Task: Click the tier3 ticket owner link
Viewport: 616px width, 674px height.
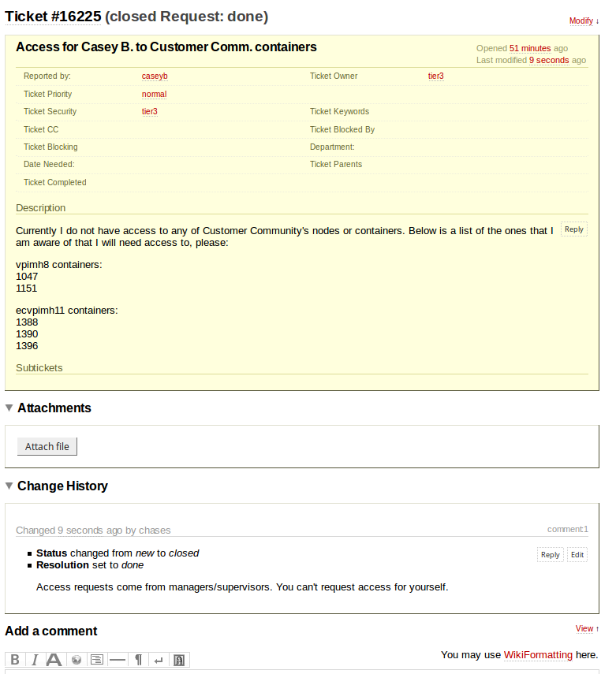Action: [x=435, y=76]
